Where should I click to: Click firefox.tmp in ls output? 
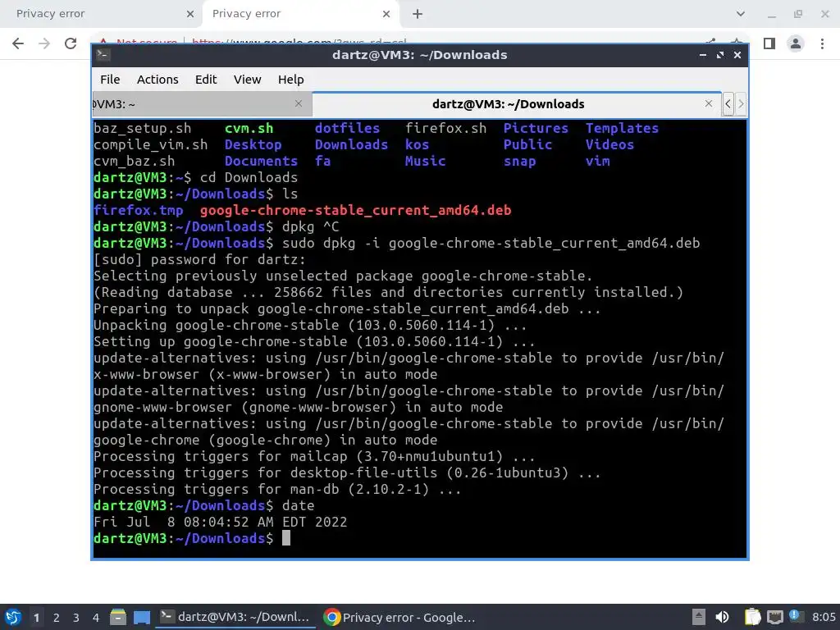(138, 210)
